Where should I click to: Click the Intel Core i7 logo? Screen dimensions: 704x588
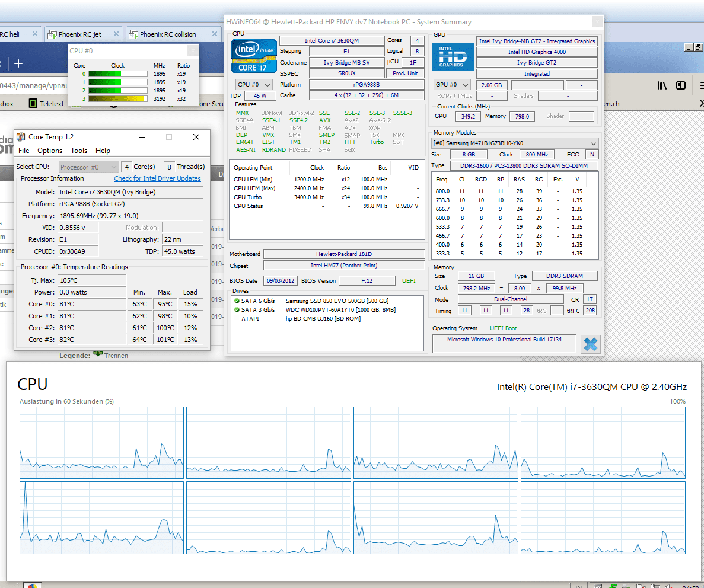coord(253,56)
